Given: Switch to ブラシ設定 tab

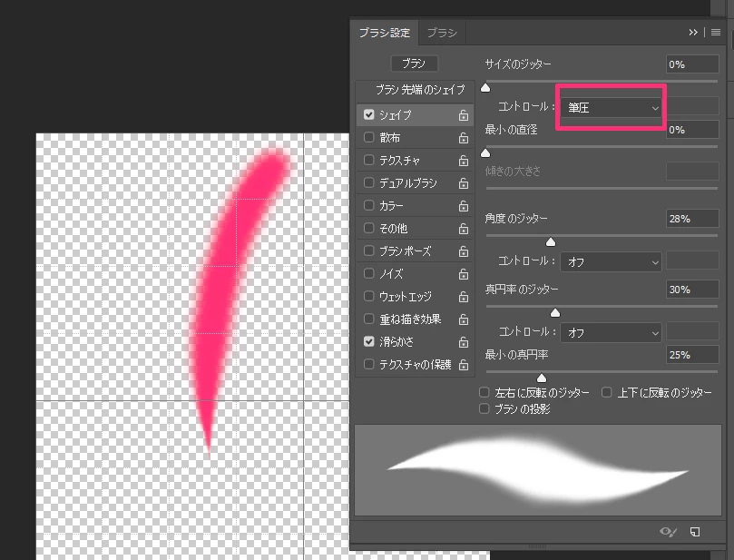Looking at the screenshot, I should [385, 33].
